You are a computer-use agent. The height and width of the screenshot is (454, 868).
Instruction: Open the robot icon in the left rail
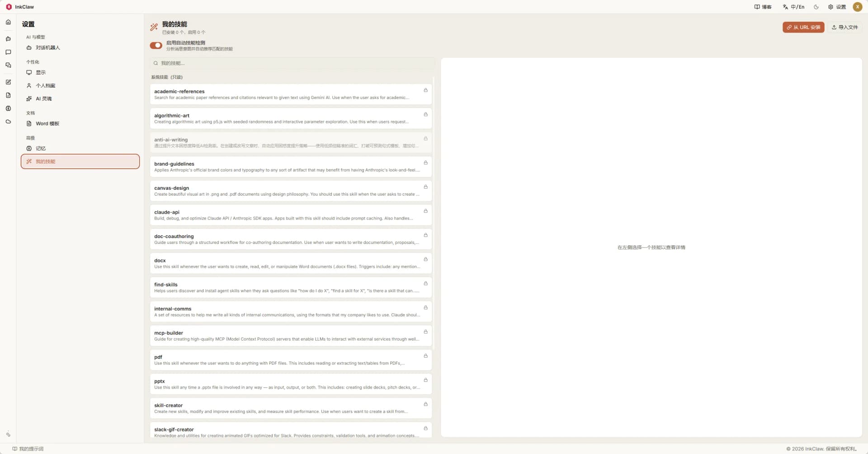[8, 39]
